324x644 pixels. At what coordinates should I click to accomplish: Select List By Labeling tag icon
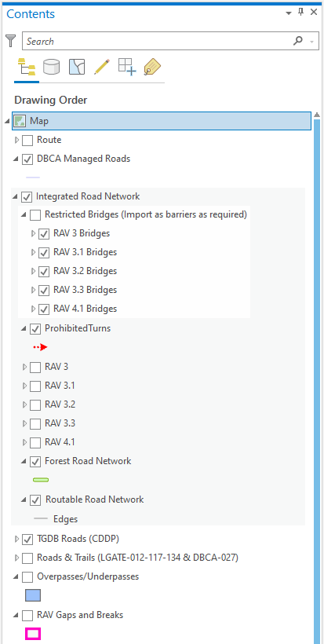coord(152,67)
